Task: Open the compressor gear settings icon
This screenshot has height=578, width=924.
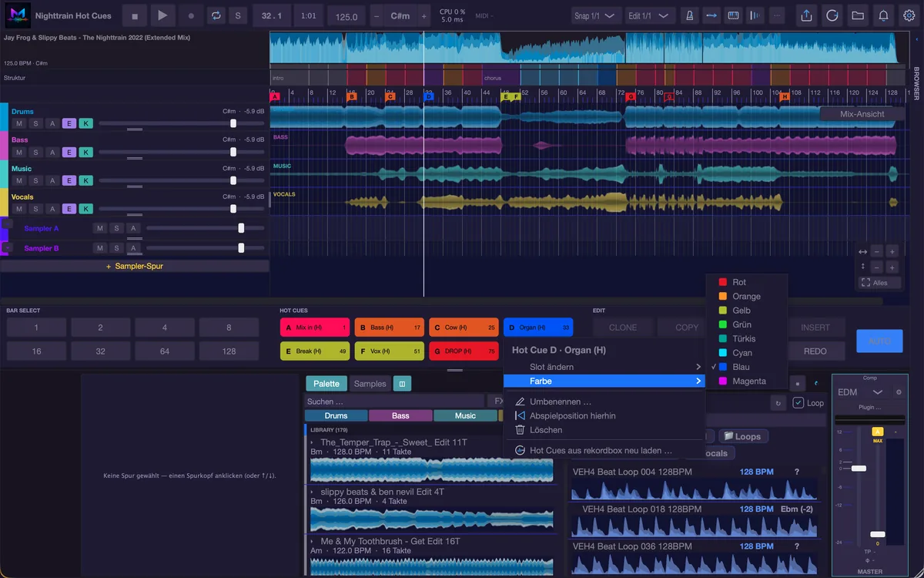Action: coord(899,392)
